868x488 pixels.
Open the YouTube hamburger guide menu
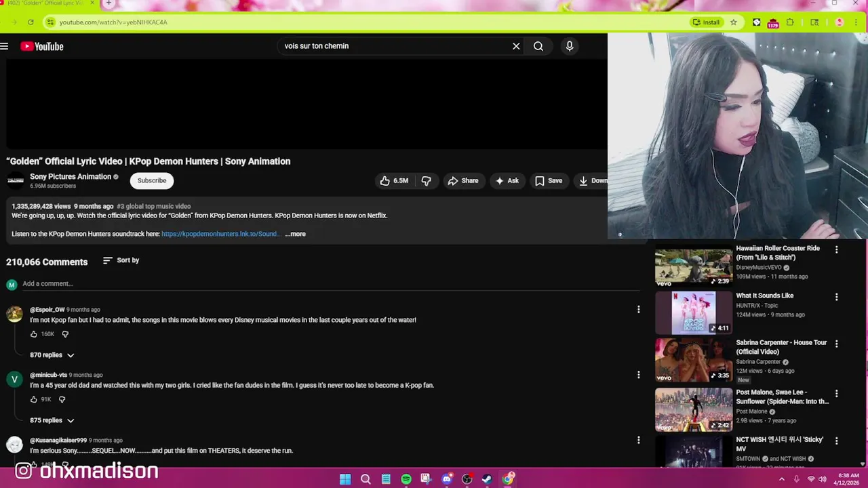(x=4, y=46)
